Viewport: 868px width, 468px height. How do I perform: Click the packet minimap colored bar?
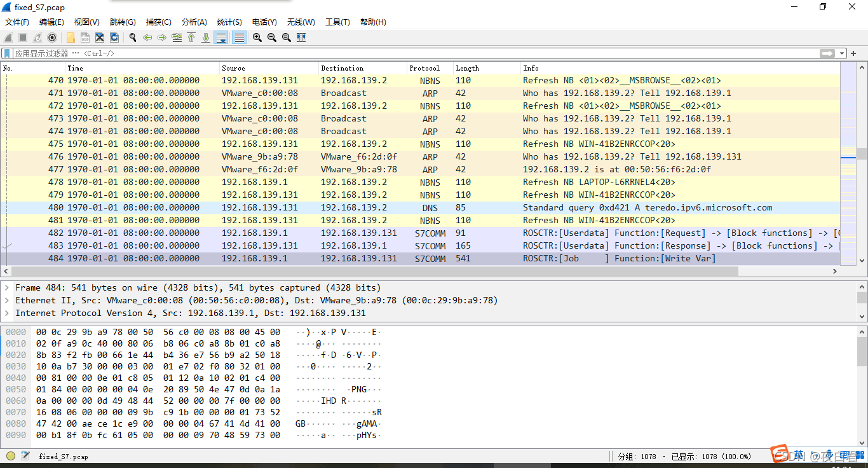click(x=848, y=163)
